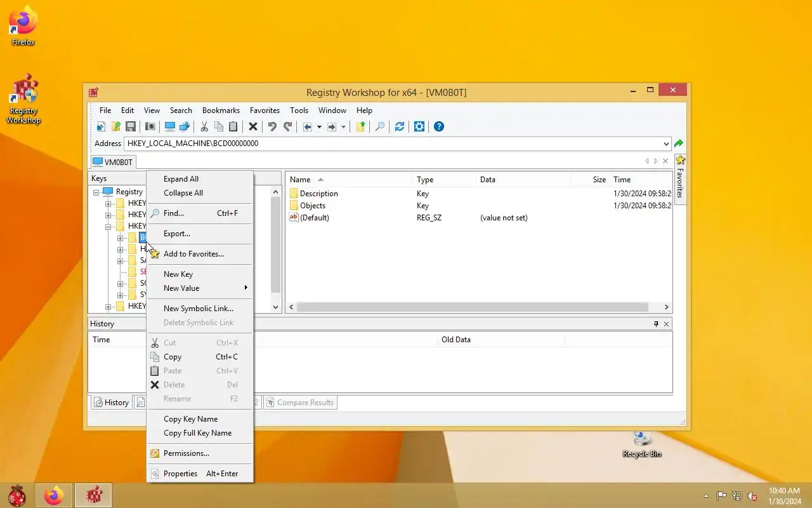Switch to the History bottom tab
The image size is (812, 508).
[x=111, y=403]
